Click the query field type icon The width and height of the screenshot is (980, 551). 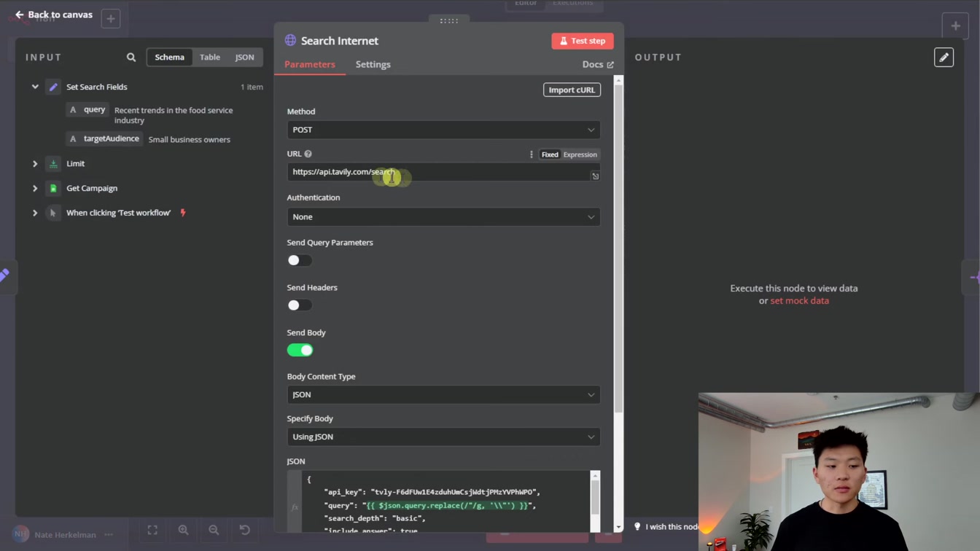(x=73, y=109)
